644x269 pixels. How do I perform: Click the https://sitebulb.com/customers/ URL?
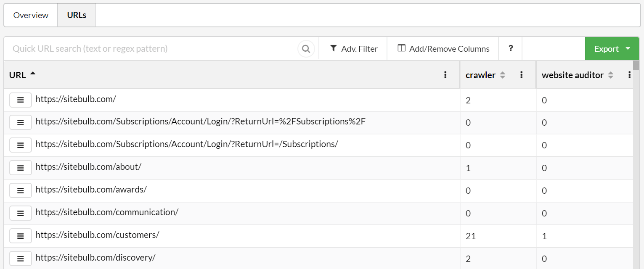97,235
